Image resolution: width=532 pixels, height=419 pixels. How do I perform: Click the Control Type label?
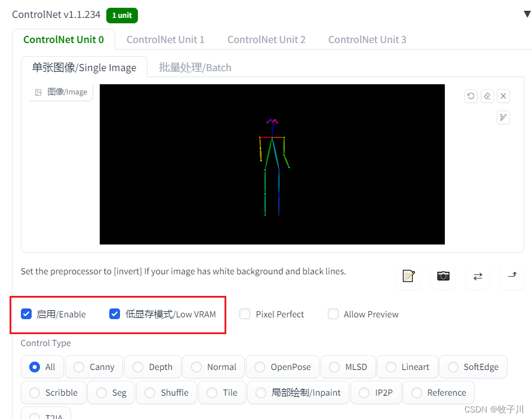[46, 343]
